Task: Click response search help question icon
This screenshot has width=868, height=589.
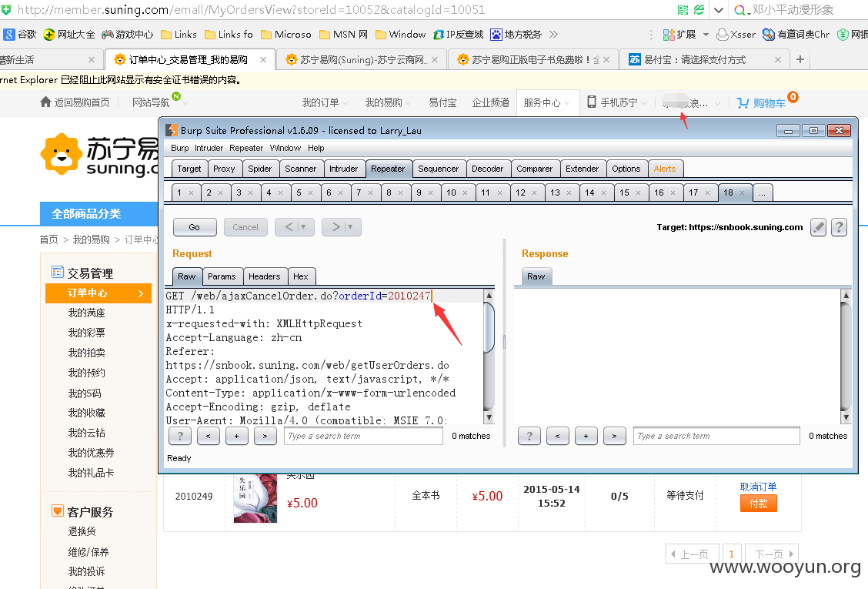Action: point(529,436)
